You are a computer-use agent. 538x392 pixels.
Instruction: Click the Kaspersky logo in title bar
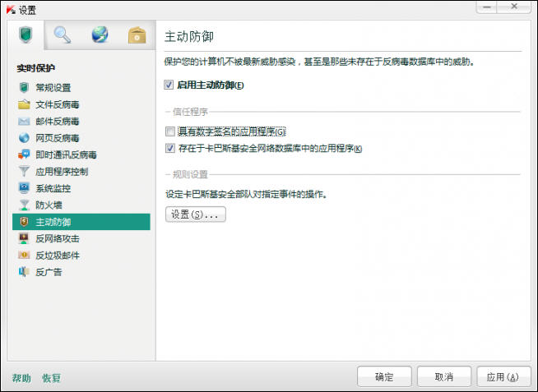pos(11,10)
